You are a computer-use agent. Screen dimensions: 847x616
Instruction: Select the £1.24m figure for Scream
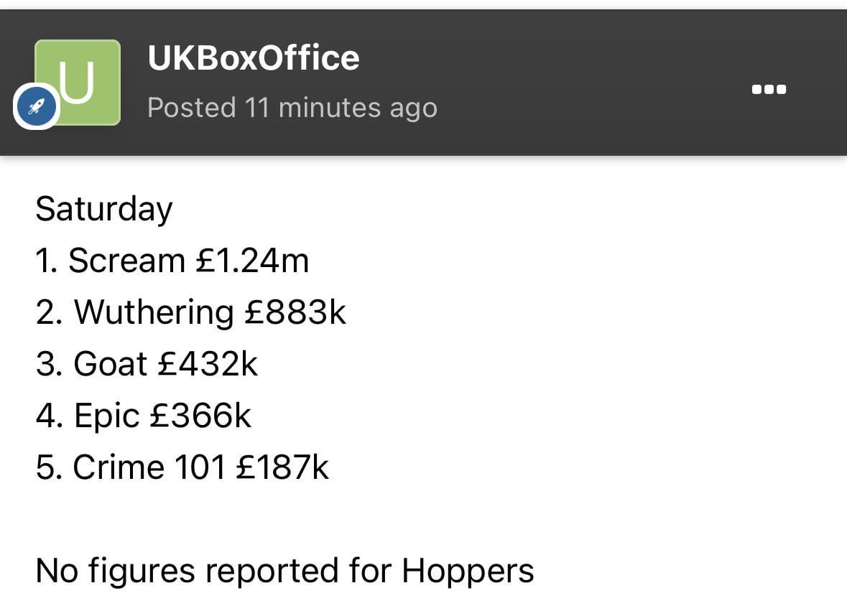[x=252, y=261]
